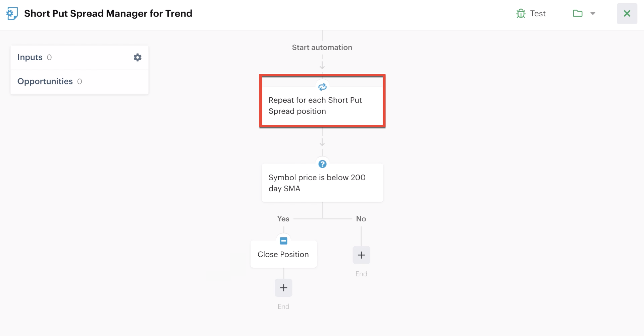Select the Close Position action block
Screen dimensions: 644x336
[x=284, y=254]
